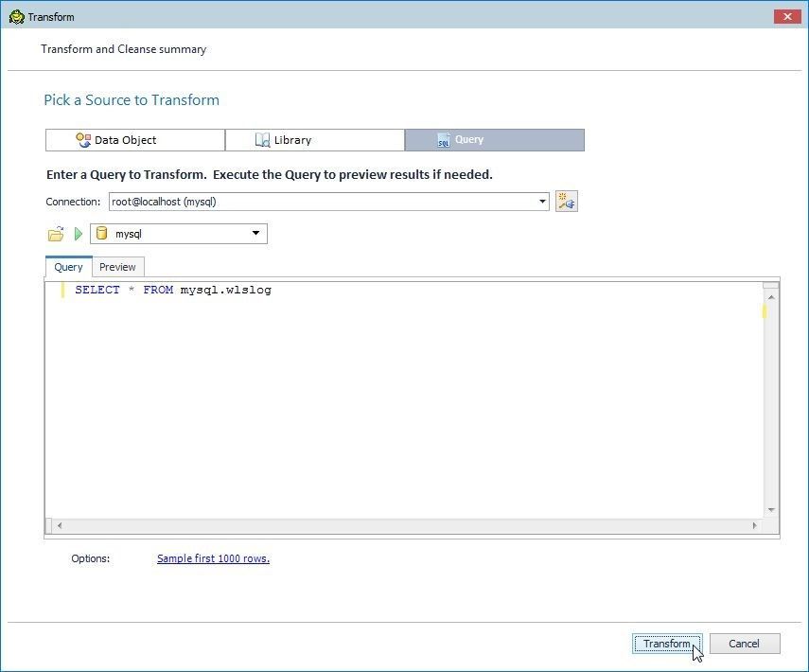809x672 pixels.
Task: Select the Query source button
Action: point(494,140)
